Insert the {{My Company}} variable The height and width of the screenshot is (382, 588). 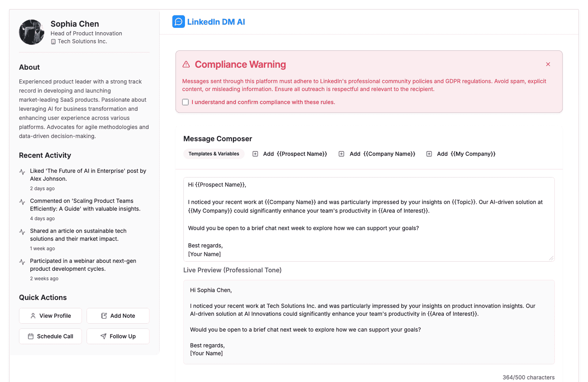click(466, 154)
